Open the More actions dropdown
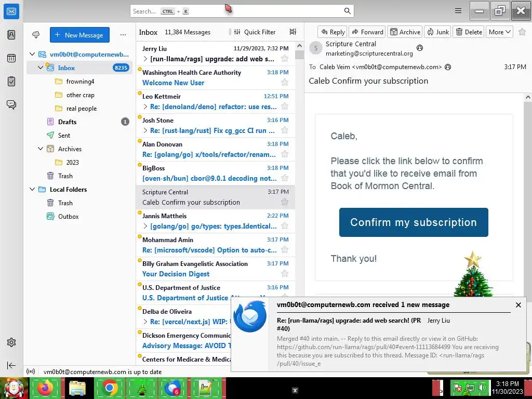 [499, 32]
